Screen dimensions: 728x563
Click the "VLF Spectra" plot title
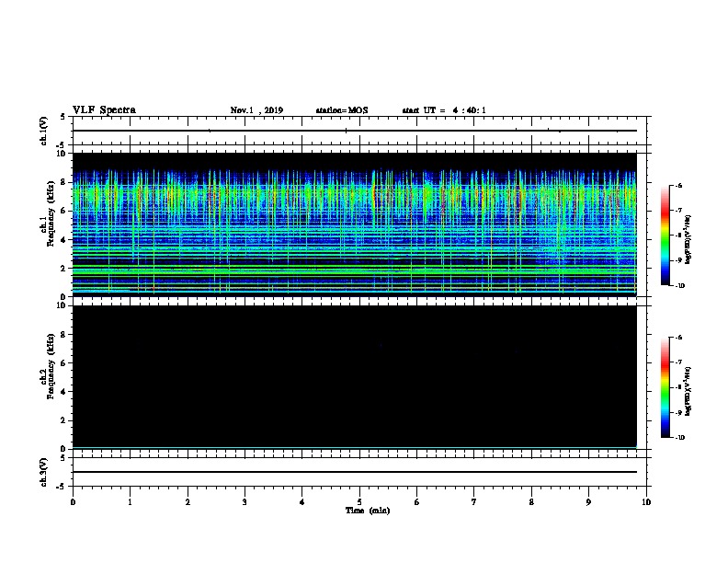click(104, 110)
